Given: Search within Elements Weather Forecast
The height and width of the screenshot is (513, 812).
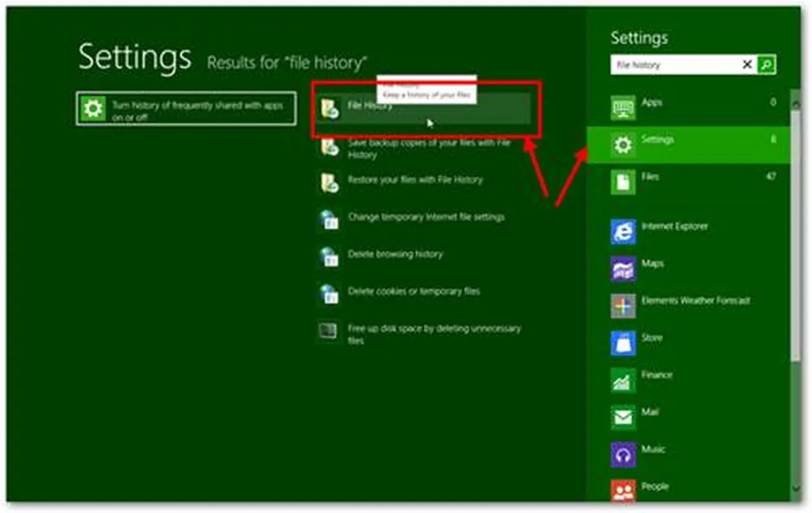Looking at the screenshot, I should [688, 306].
